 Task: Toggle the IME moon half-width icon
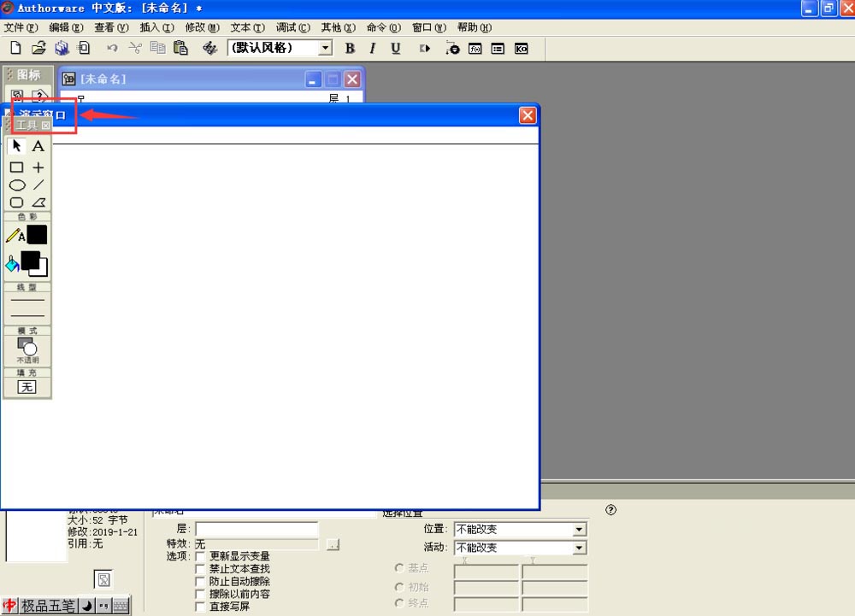point(86,605)
